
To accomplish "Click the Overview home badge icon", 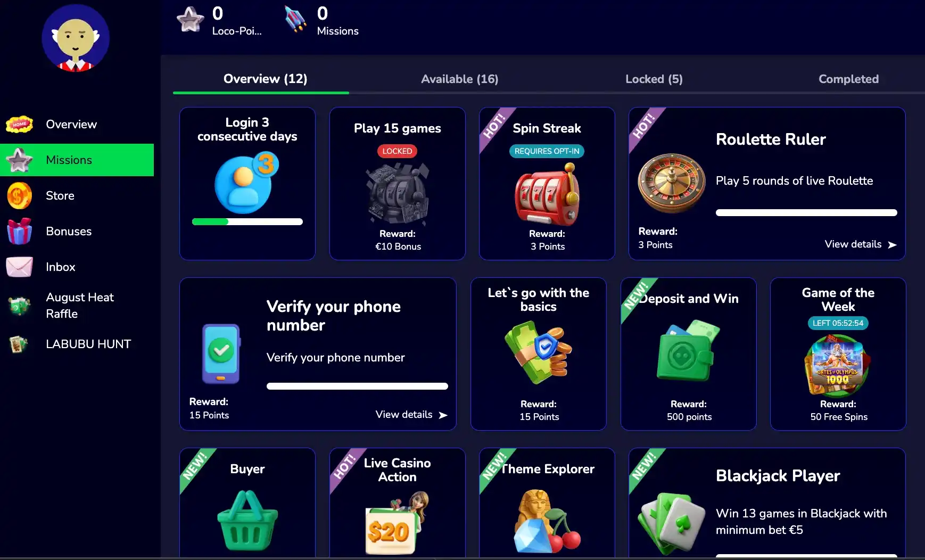I will (x=20, y=124).
